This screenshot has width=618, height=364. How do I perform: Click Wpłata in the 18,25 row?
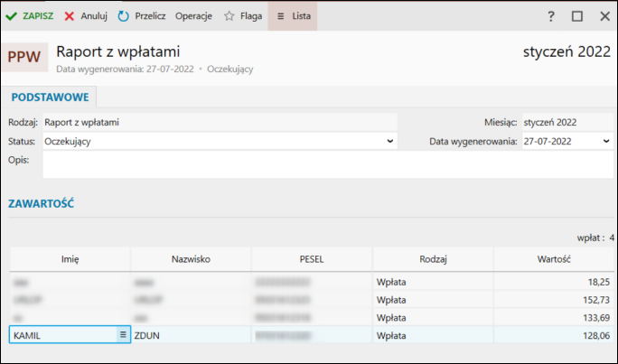pyautogui.click(x=391, y=282)
